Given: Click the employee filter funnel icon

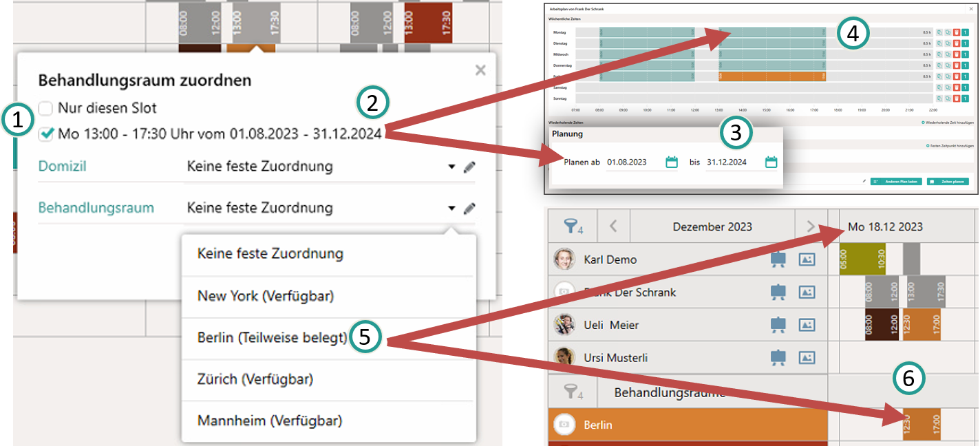Looking at the screenshot, I should pos(572,226).
